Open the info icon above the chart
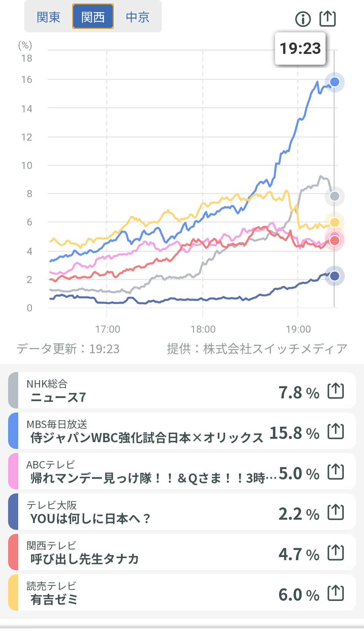This screenshot has width=364, height=639. point(303,19)
